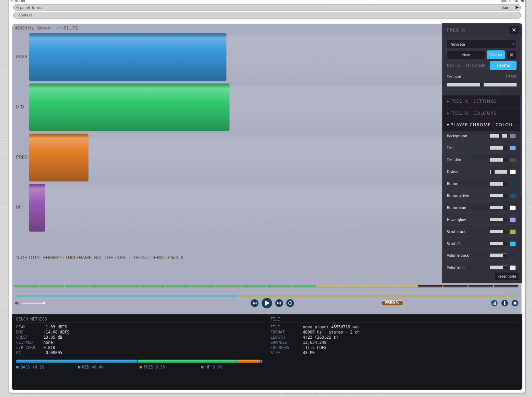The height and width of the screenshot is (397, 532).
Task: Adjust the Hover glow opacity slider
Action: 498,220
